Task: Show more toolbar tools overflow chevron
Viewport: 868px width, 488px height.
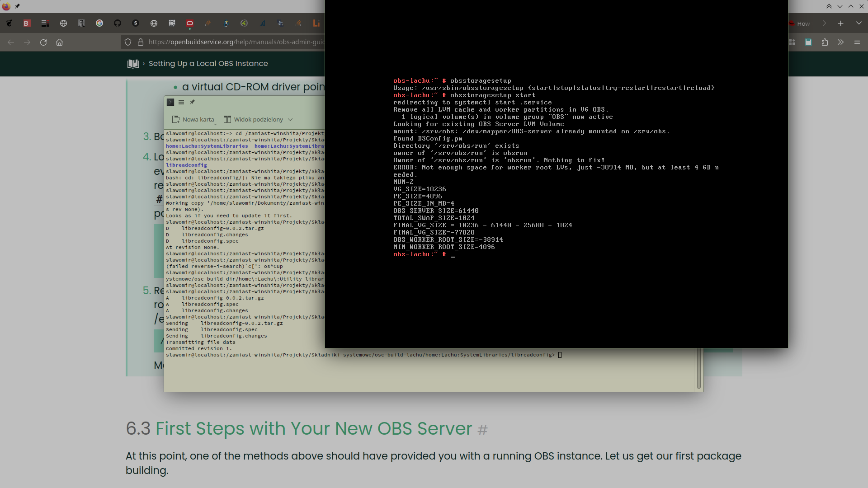Action: 841,42
